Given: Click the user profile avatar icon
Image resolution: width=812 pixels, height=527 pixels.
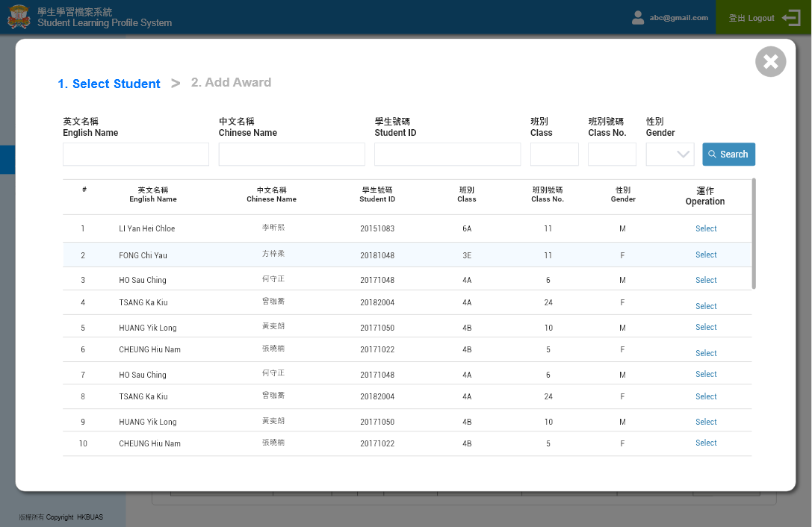Looking at the screenshot, I should click(x=638, y=18).
